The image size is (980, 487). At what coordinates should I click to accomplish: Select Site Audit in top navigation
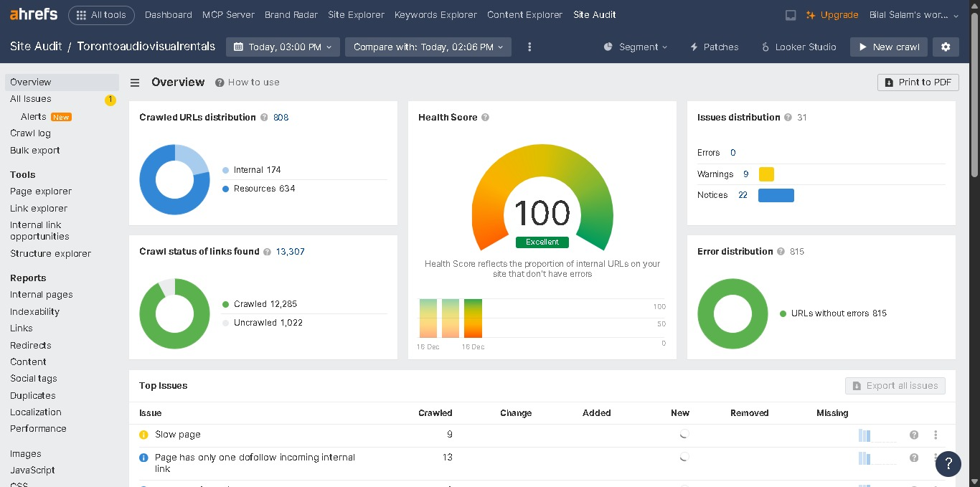(595, 14)
